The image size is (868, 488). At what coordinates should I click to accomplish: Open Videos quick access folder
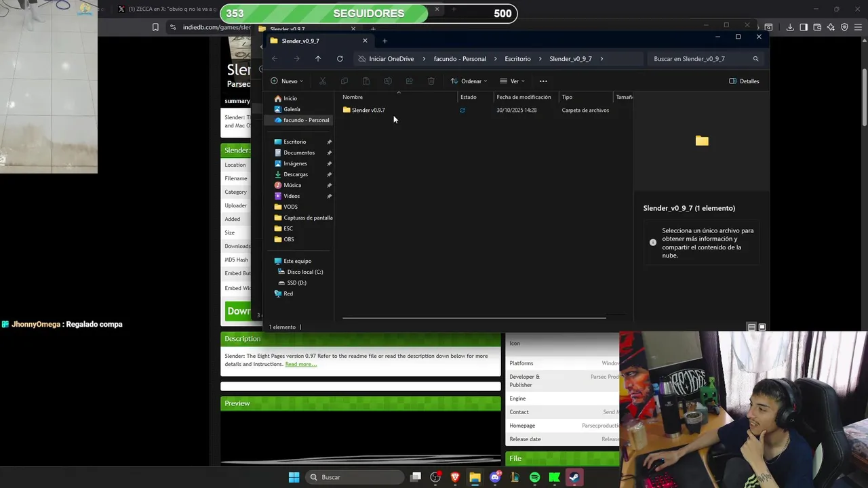click(x=292, y=196)
